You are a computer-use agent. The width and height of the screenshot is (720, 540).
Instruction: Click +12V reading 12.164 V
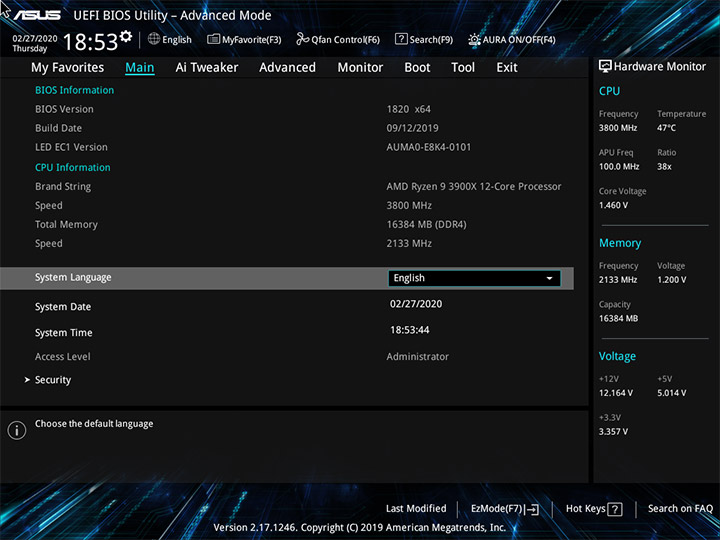616,393
